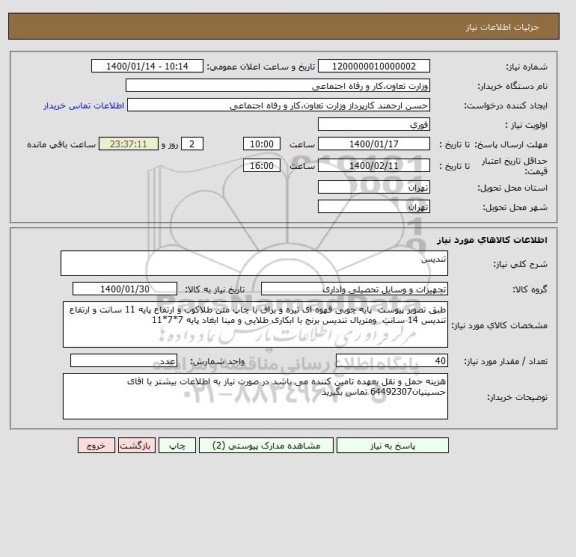Viewport: 576px width, 557px height.
Task: Select the شماره نیاز field 1200000010000002
Action: pos(374,67)
